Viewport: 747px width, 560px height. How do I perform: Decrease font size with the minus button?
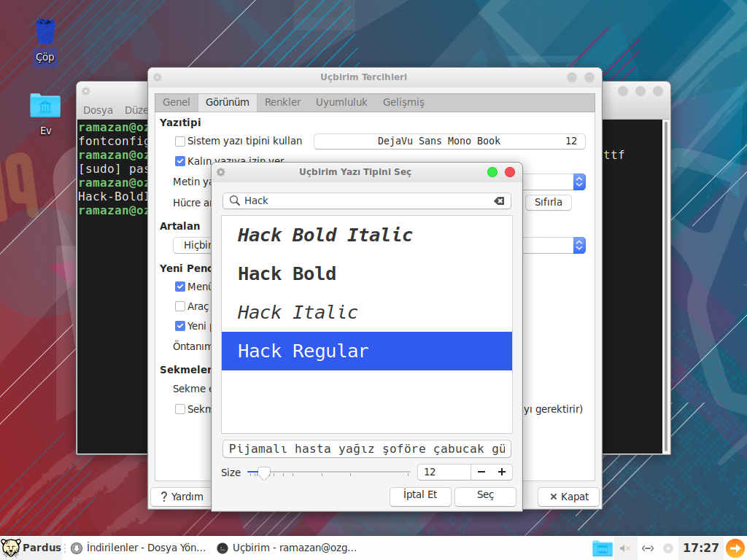point(481,472)
